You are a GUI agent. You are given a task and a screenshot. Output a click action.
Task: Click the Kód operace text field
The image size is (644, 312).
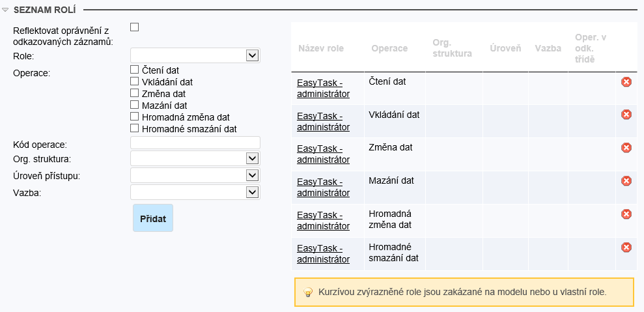pos(195,143)
